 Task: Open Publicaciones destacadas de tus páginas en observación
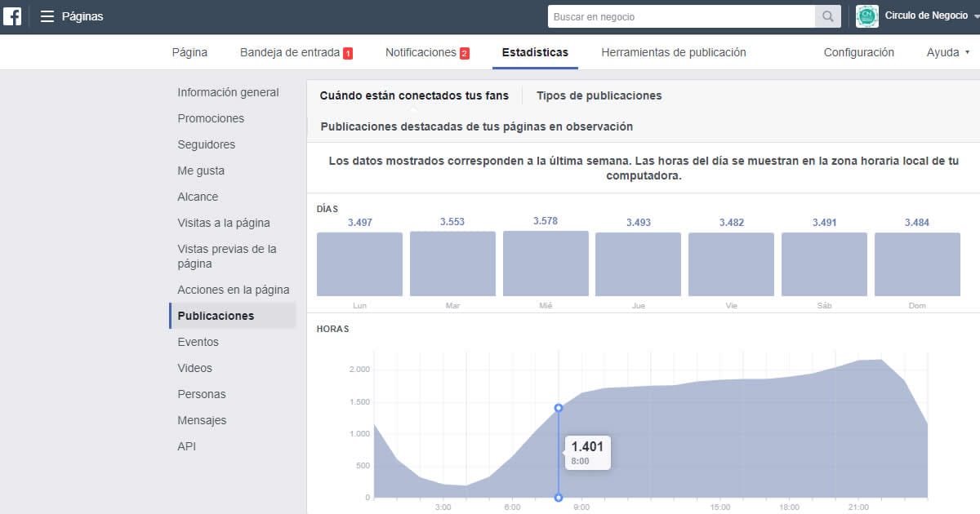pos(477,126)
